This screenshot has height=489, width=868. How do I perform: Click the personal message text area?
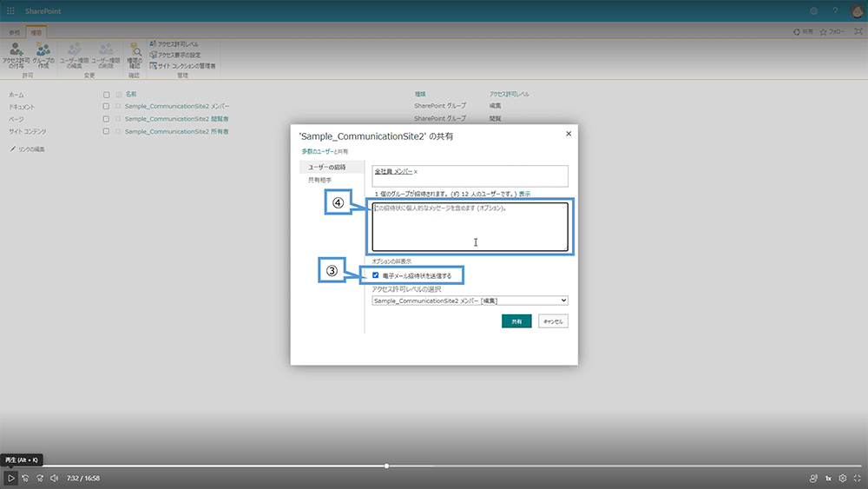(x=470, y=227)
